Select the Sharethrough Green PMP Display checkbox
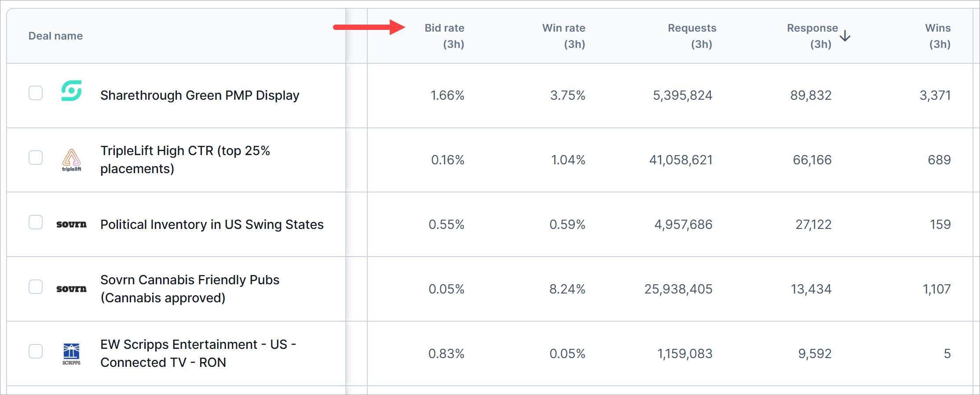 36,93
